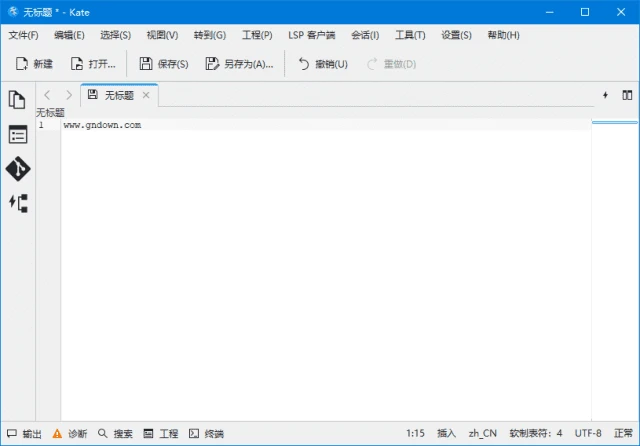Click the quick open lightning icon
Screen dimensions: 640x446
point(605,95)
